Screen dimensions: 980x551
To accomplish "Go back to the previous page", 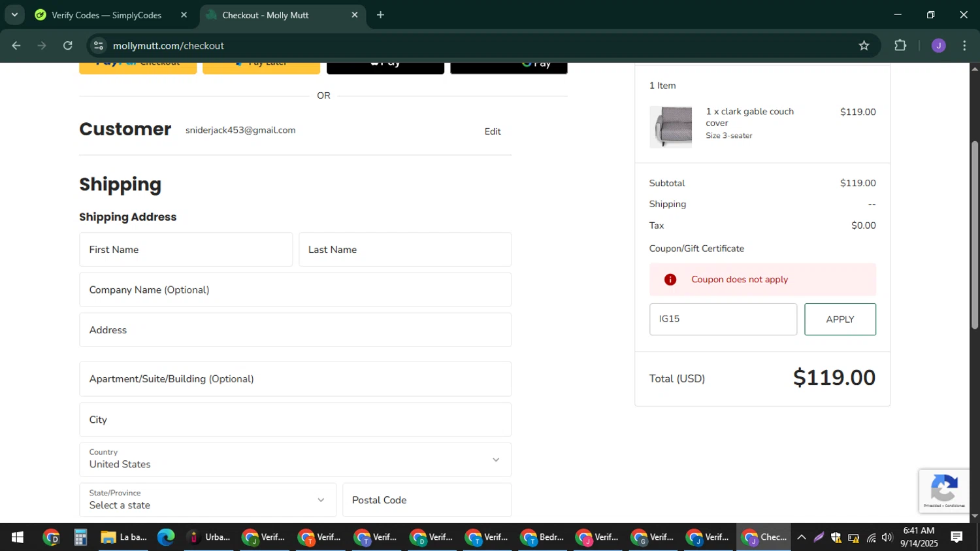I will [16, 46].
